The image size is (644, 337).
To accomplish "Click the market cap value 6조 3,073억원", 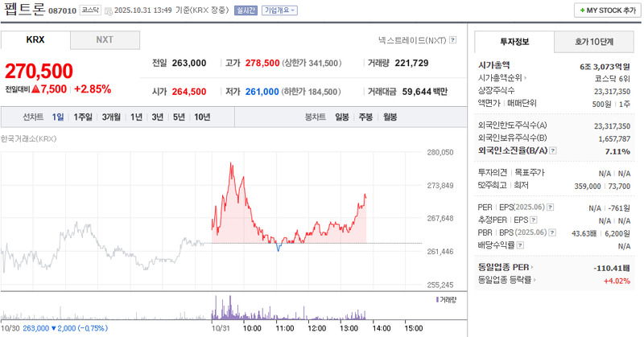I will 605,67.
